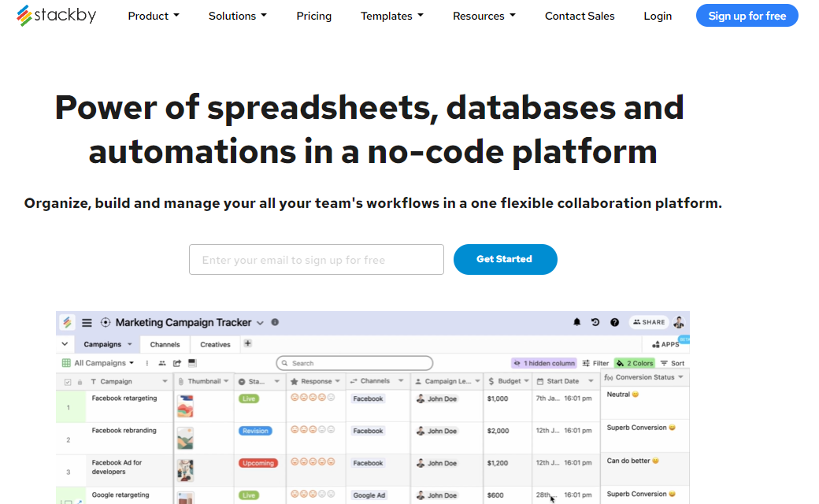Click the Google Ad channel tag

pos(369,495)
